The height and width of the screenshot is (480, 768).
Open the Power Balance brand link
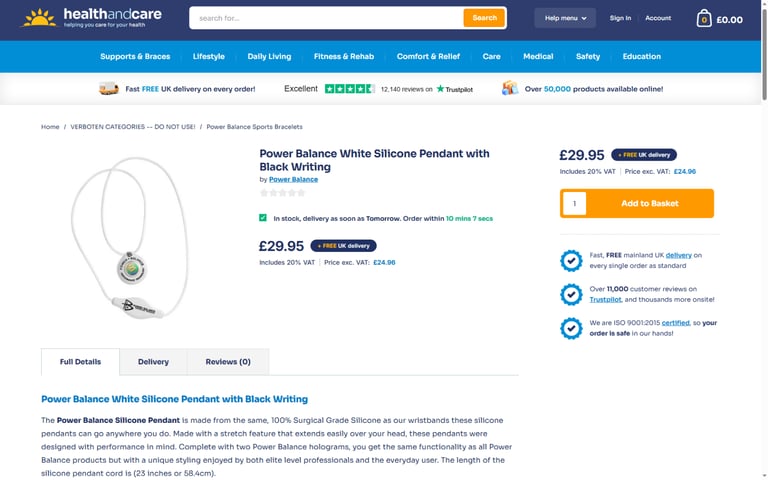[293, 179]
